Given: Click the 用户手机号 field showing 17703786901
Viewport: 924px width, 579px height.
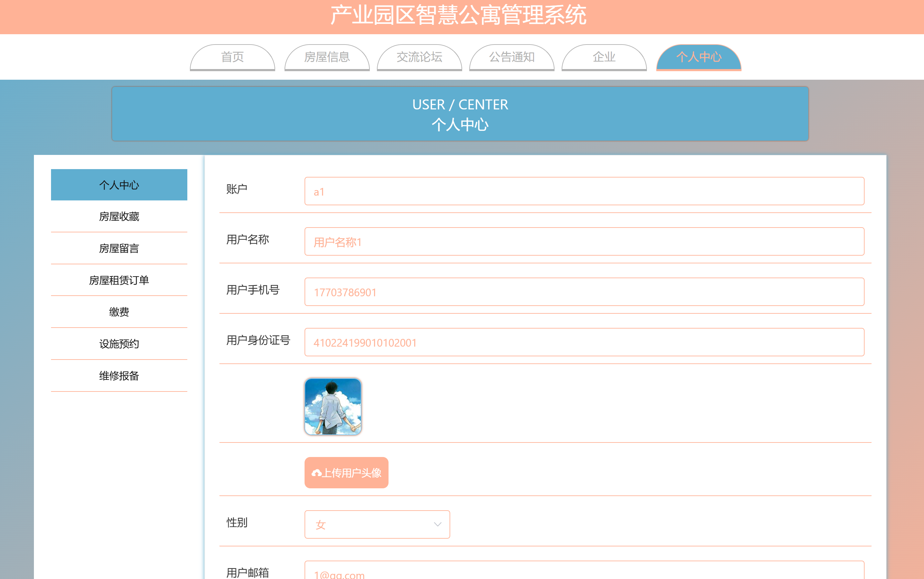Looking at the screenshot, I should coord(584,292).
